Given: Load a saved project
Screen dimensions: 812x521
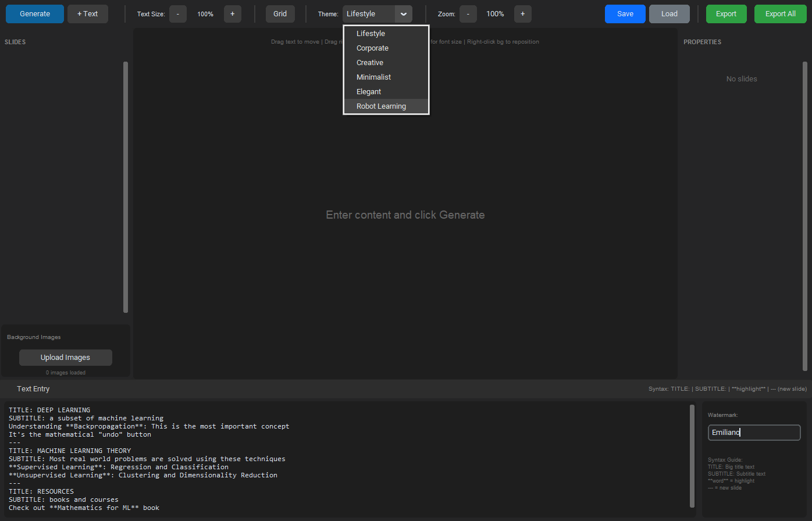Looking at the screenshot, I should coord(669,13).
